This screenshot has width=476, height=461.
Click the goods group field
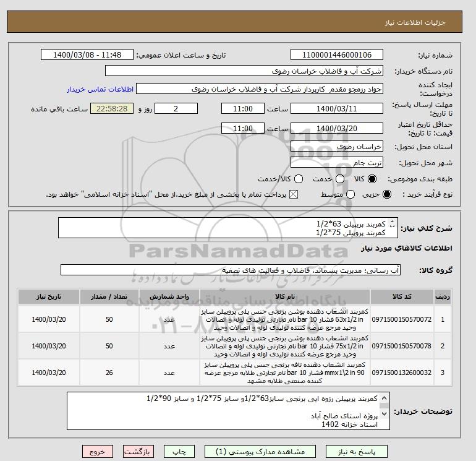(x=231, y=270)
